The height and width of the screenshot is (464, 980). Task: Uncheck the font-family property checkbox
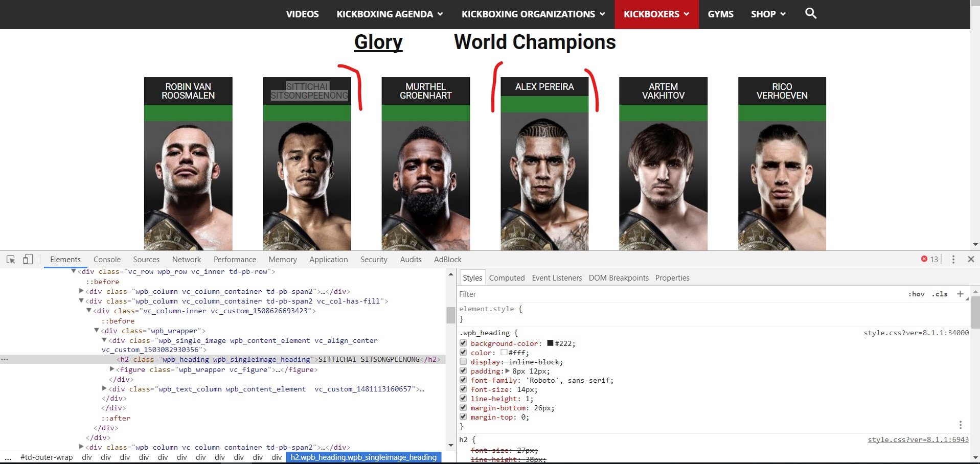(463, 380)
